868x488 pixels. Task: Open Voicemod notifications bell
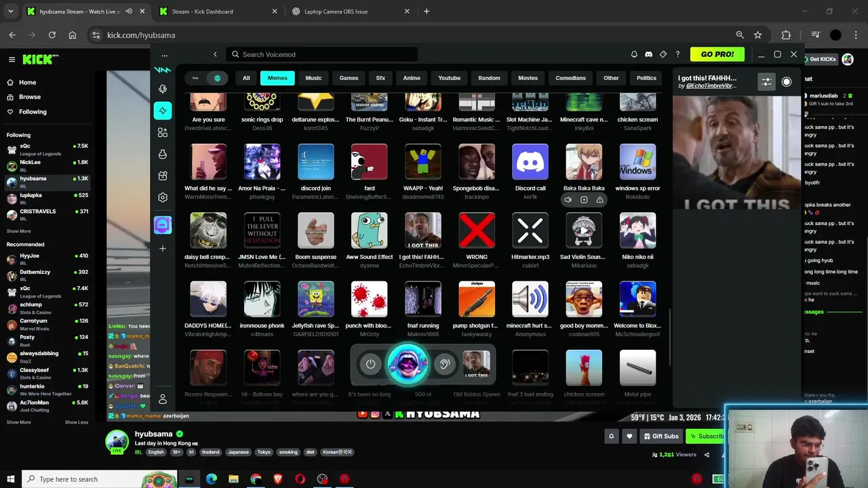(634, 54)
